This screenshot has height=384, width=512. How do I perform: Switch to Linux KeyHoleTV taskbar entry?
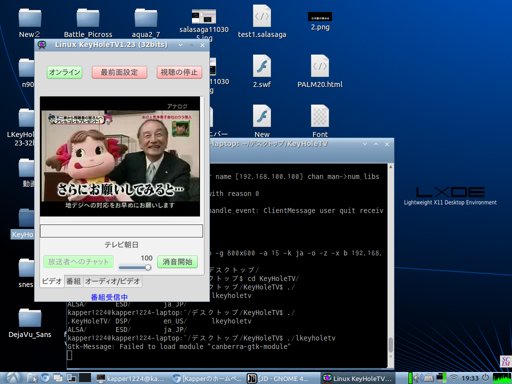[x=358, y=378]
